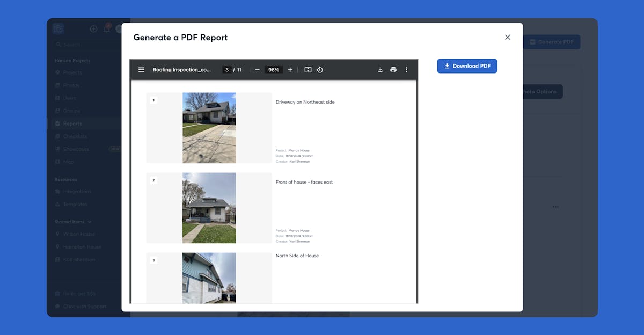
Task: Click the app logo icon
Action: pos(58,29)
